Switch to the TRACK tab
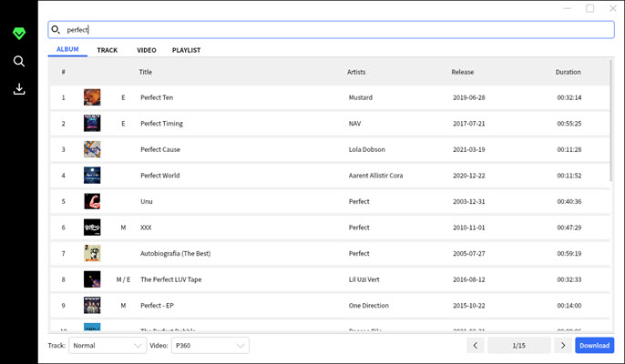This screenshot has width=625, height=364. [x=108, y=50]
